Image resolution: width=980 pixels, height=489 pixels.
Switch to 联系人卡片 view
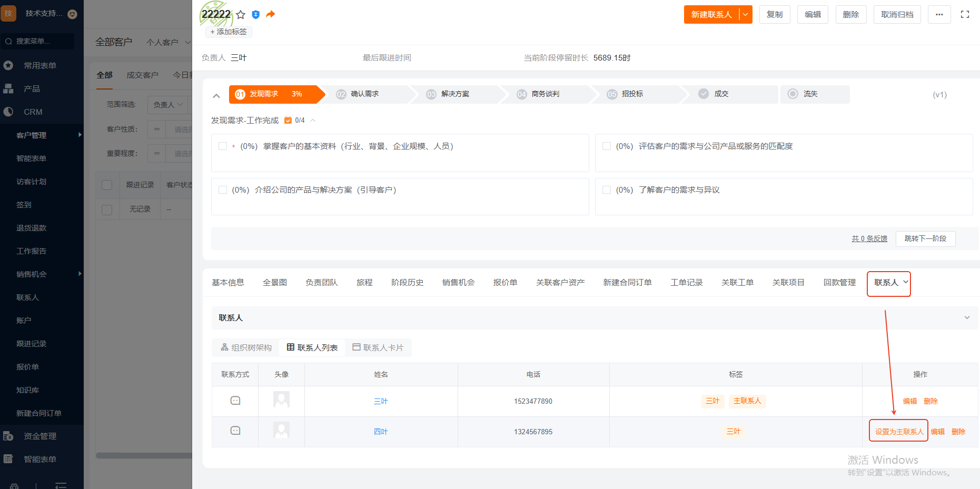click(x=378, y=347)
